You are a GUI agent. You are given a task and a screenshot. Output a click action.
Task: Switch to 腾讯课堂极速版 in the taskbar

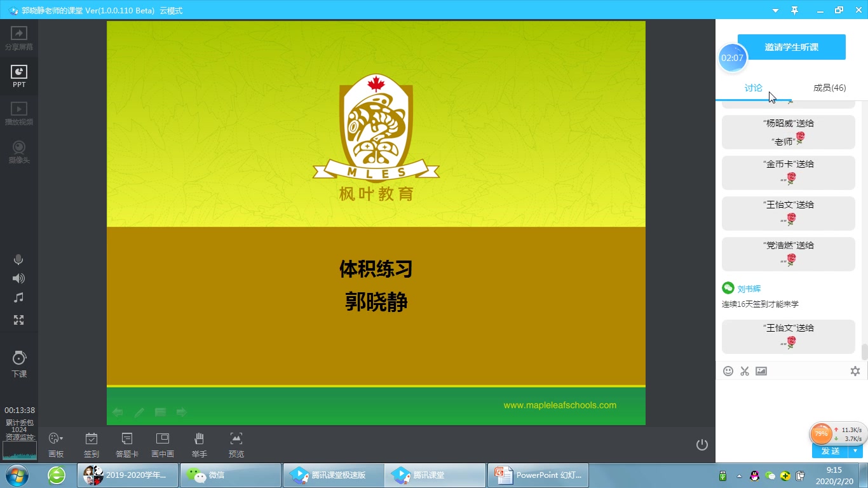coord(334,475)
